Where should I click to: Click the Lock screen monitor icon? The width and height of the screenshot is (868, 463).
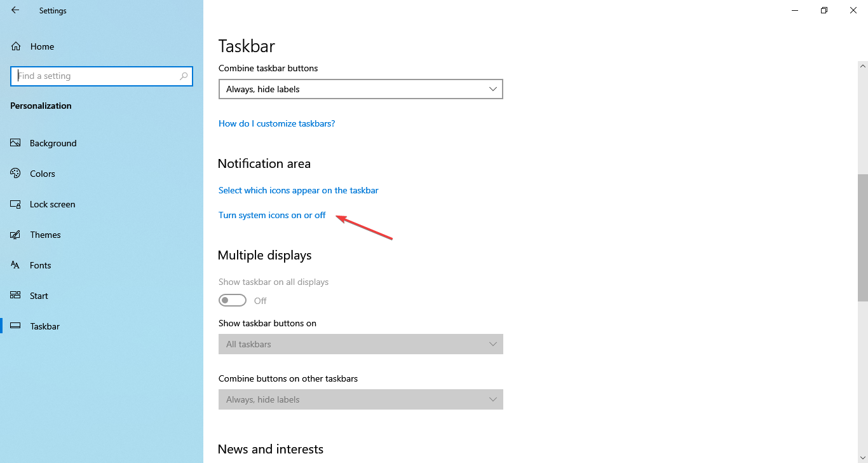[16, 204]
